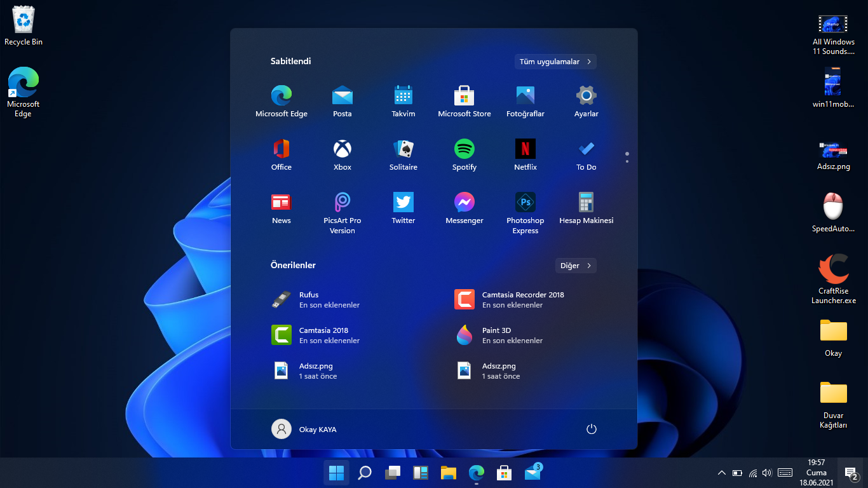Screen dimensions: 868x488
Task: Expand more recommendations with Diğer
Action: coord(576,266)
